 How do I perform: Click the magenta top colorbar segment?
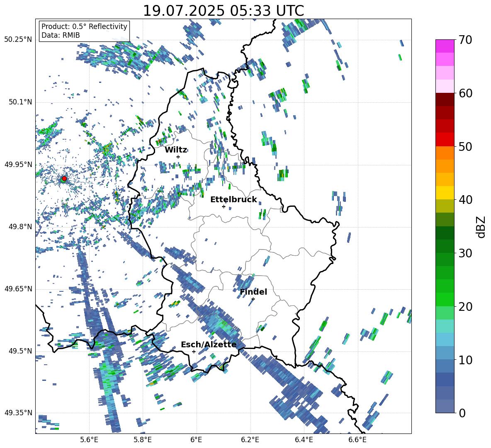[445, 46]
